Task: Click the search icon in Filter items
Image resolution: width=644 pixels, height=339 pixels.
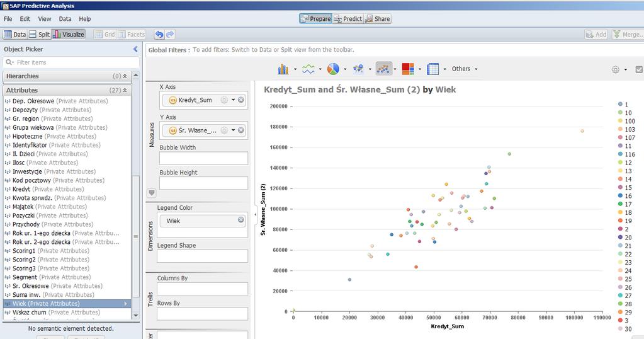Action: 9,62
